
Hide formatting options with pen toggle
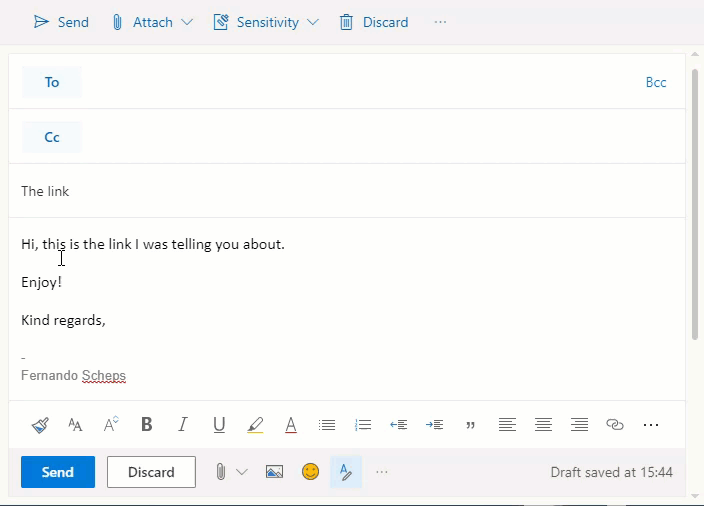click(346, 472)
